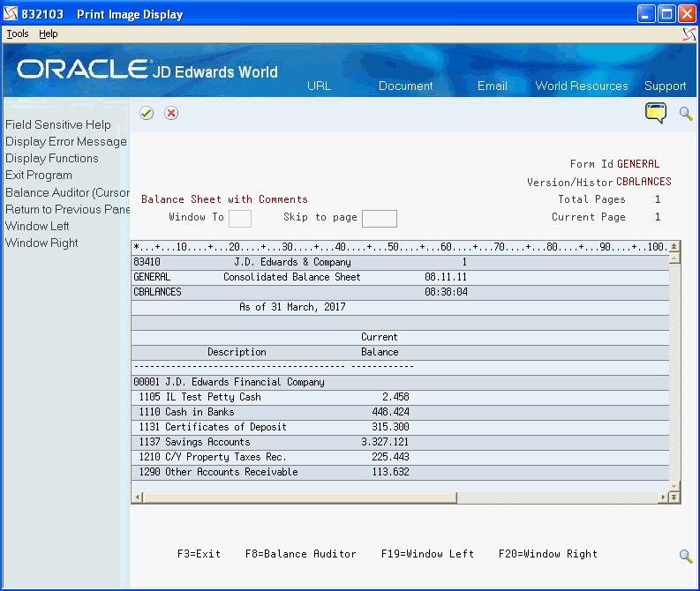Open the Tools menu
The image size is (700, 591).
[18, 34]
